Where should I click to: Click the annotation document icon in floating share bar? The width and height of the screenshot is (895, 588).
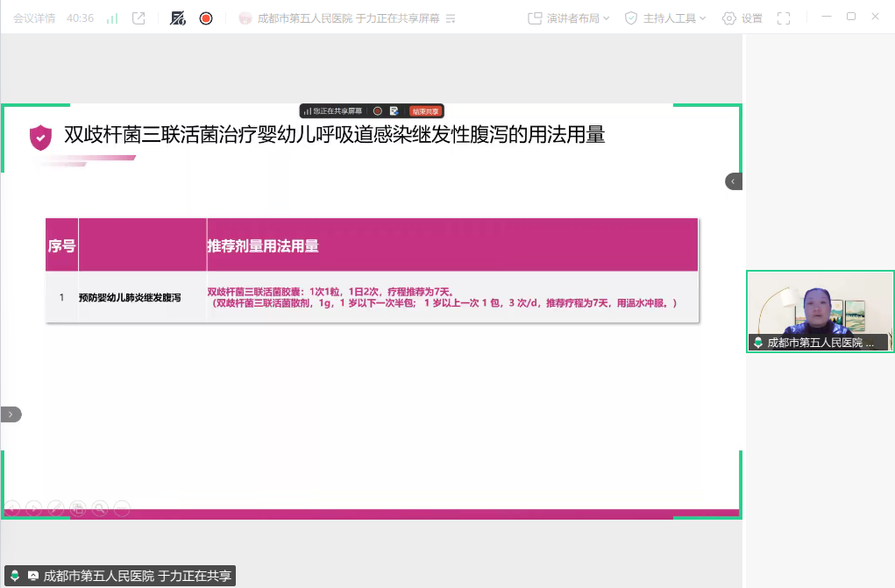pyautogui.click(x=394, y=110)
